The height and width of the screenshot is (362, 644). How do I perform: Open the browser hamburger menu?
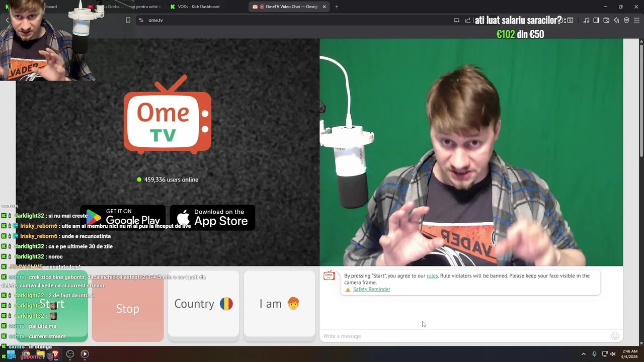(x=636, y=20)
